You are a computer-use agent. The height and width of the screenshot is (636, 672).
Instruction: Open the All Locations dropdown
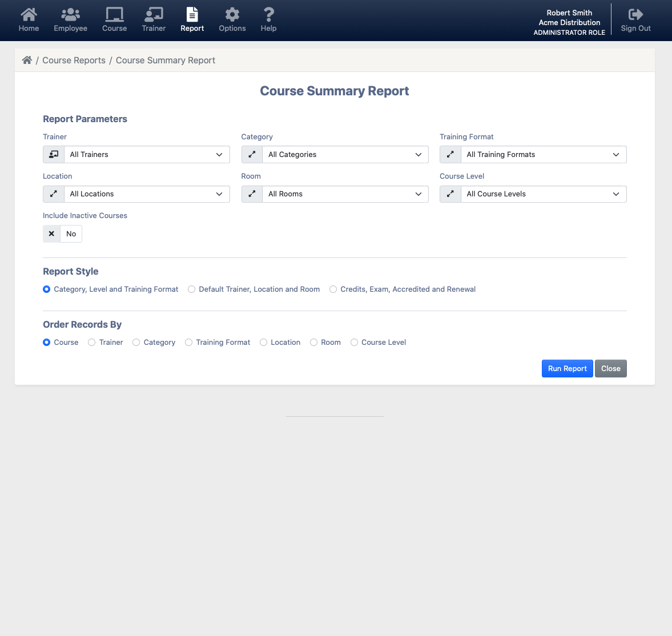pyautogui.click(x=147, y=194)
